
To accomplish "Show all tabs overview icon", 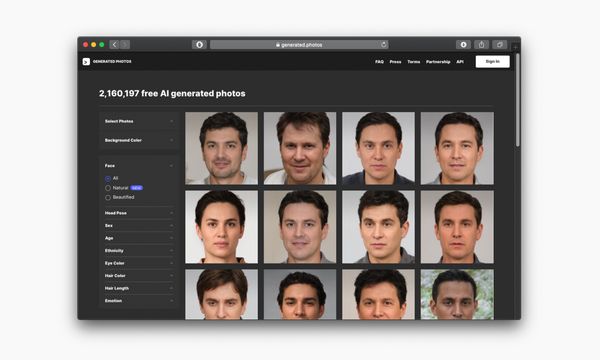I will (x=499, y=45).
